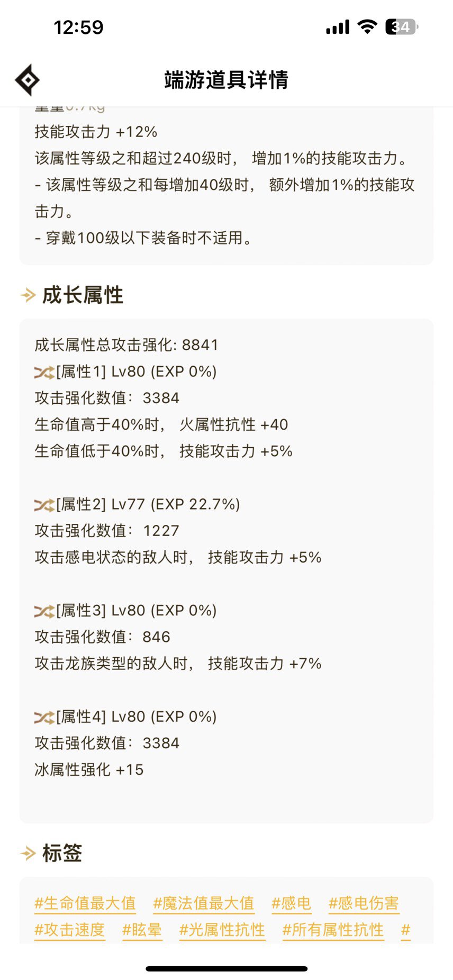The height and width of the screenshot is (980, 453).
Task: Collapse the 成长属性 section
Action: [82, 295]
